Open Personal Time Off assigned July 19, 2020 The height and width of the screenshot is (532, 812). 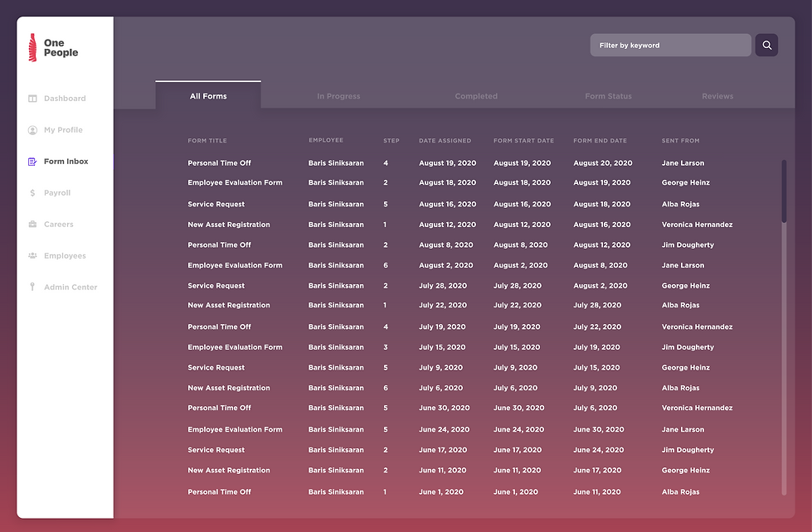[x=219, y=327]
